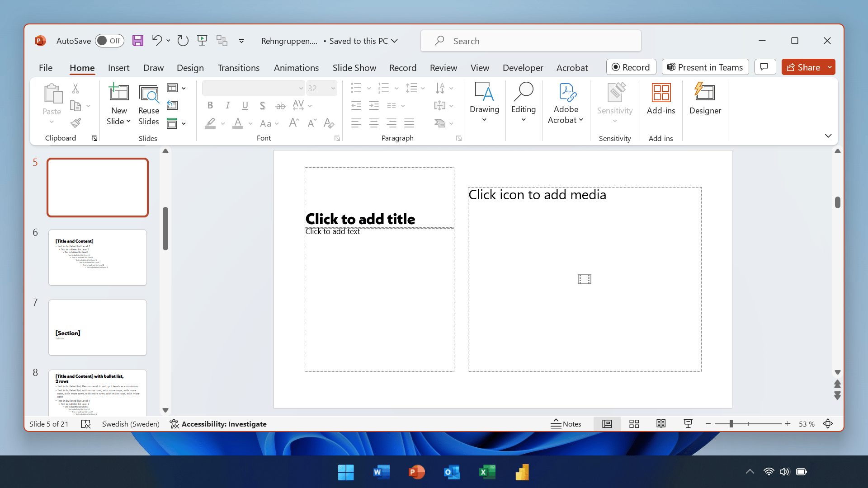The image size is (868, 488).
Task: Click the insert media placeholder icon
Action: pos(585,279)
